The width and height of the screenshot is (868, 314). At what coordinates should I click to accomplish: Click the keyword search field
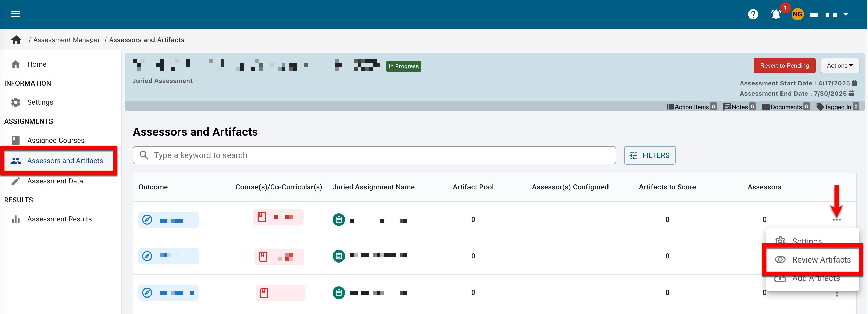(374, 155)
